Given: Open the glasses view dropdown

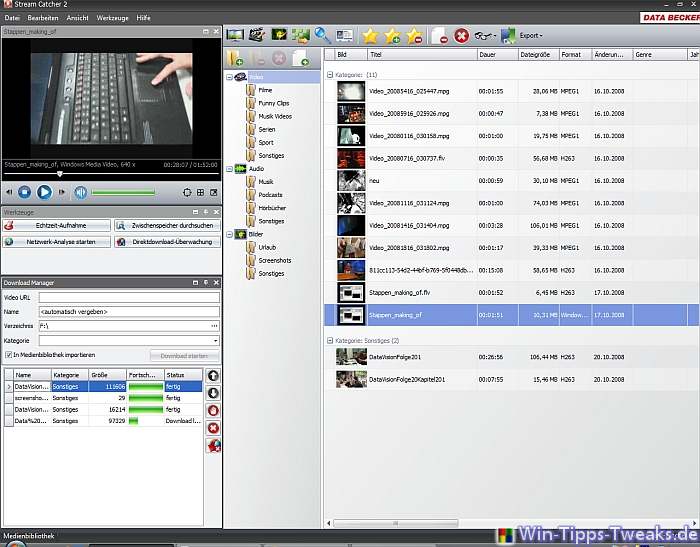Looking at the screenshot, I should [485, 36].
